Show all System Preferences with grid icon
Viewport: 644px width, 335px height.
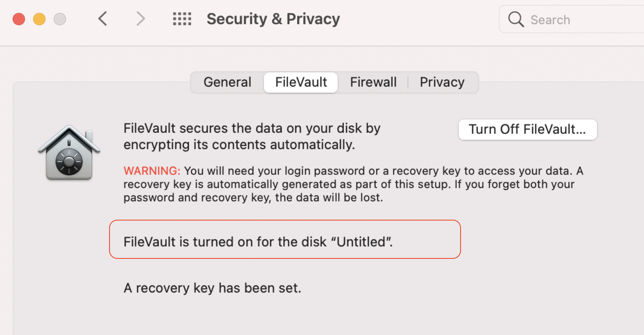point(182,19)
